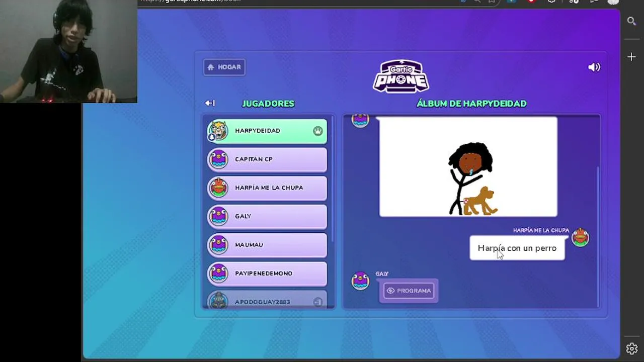The height and width of the screenshot is (362, 644).
Task: Open the browser sidebar search icon
Action: [x=632, y=21]
